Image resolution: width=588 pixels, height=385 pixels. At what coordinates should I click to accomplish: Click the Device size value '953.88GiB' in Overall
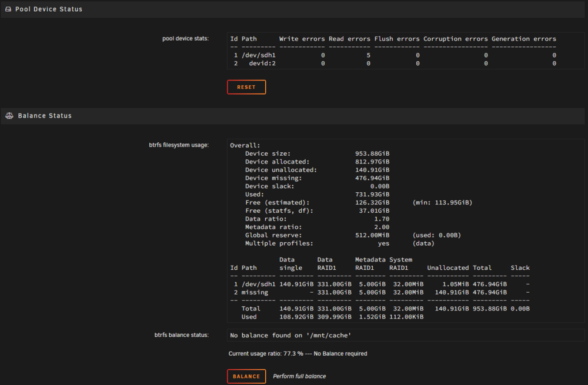click(372, 153)
